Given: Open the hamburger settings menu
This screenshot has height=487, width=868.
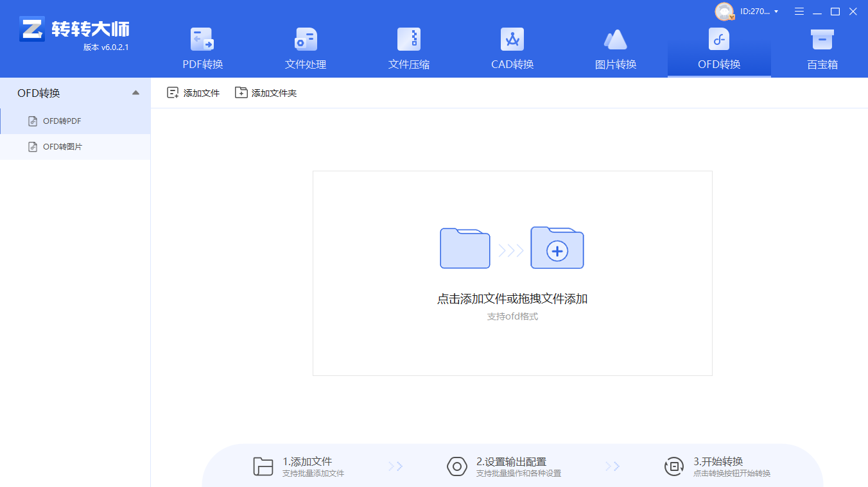Looking at the screenshot, I should pyautogui.click(x=799, y=11).
